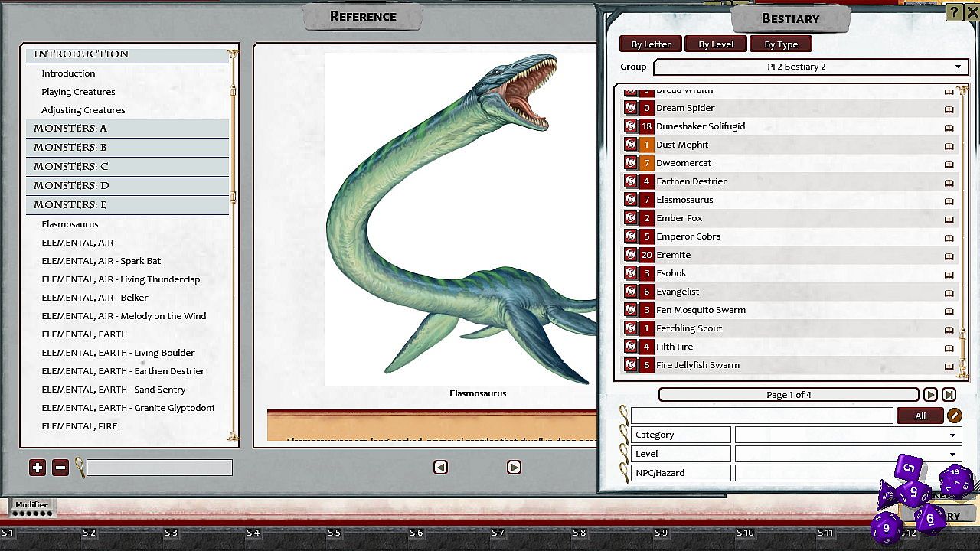Image resolution: width=980 pixels, height=551 pixels.
Task: Click next page arrow in Bestiary
Action: [x=930, y=395]
